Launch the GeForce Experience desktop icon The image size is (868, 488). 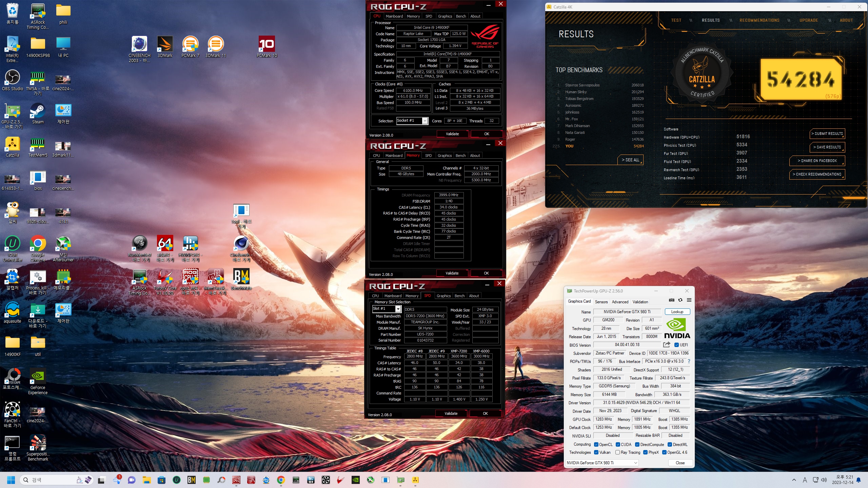pyautogui.click(x=38, y=382)
